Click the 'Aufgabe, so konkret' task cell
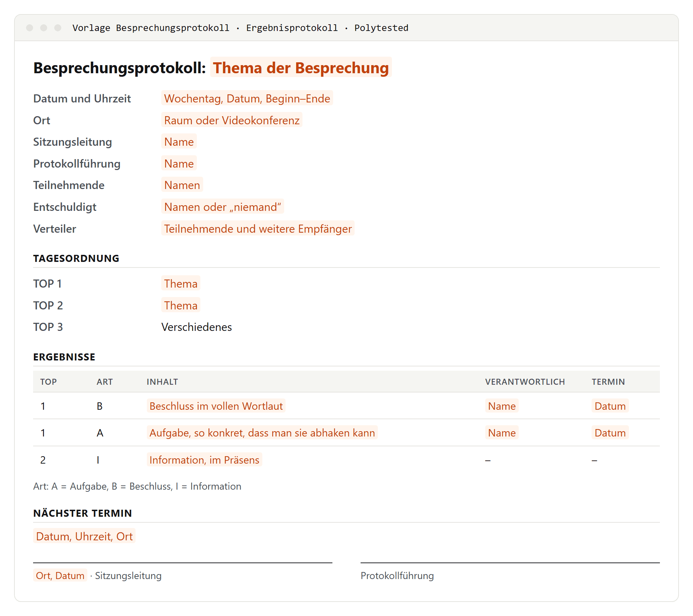 pos(262,433)
